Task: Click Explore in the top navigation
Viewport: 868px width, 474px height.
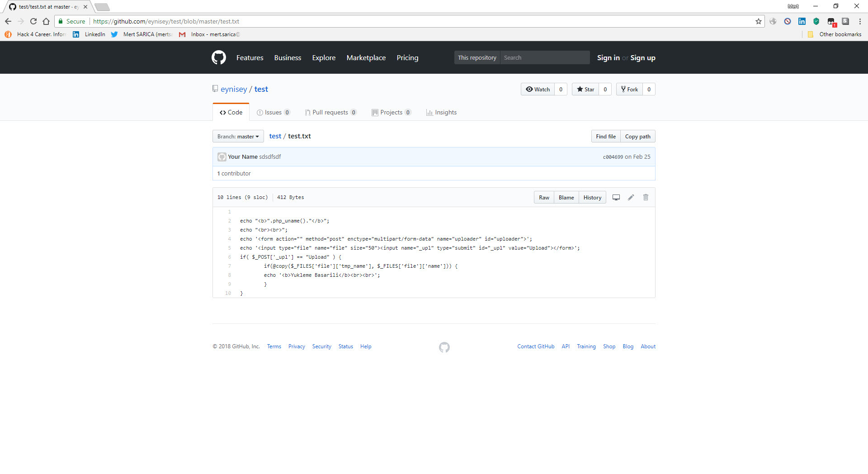Action: point(324,57)
